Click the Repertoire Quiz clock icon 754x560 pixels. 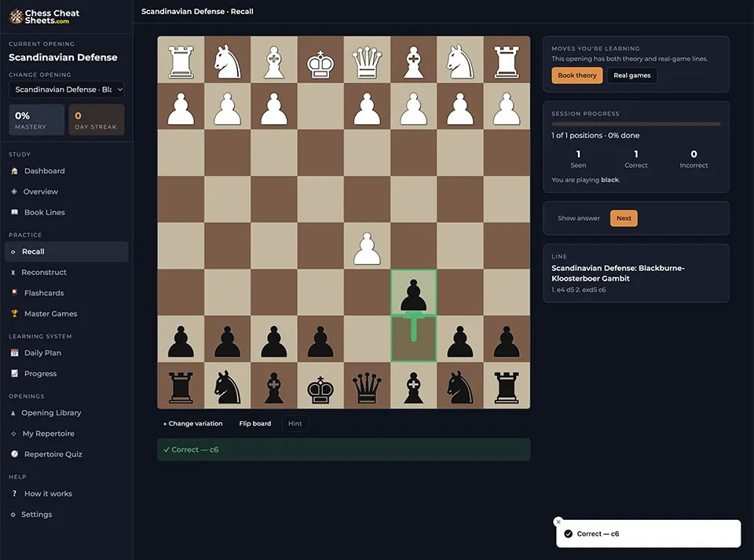click(x=14, y=454)
